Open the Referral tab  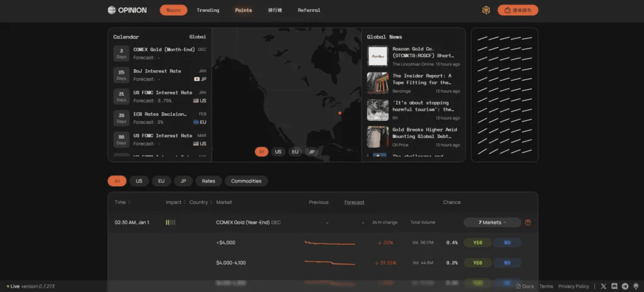click(309, 10)
